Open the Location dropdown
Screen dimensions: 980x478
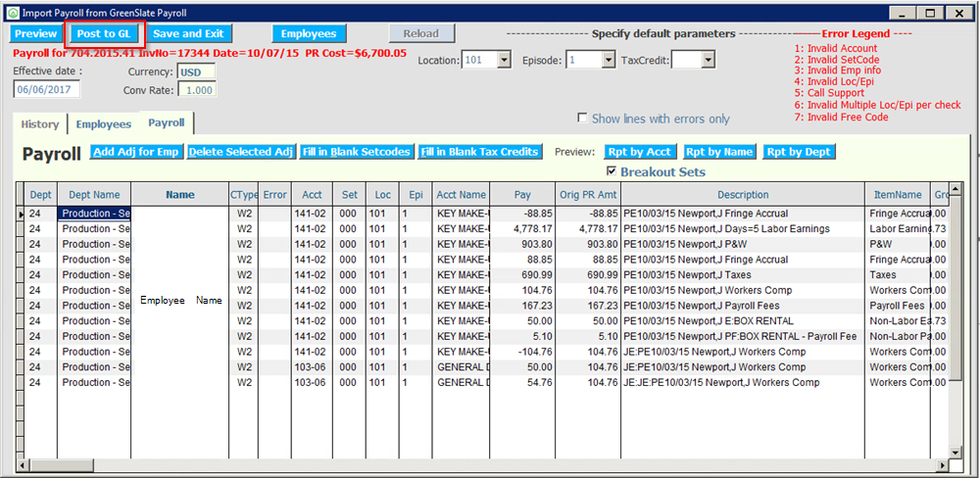(x=505, y=61)
